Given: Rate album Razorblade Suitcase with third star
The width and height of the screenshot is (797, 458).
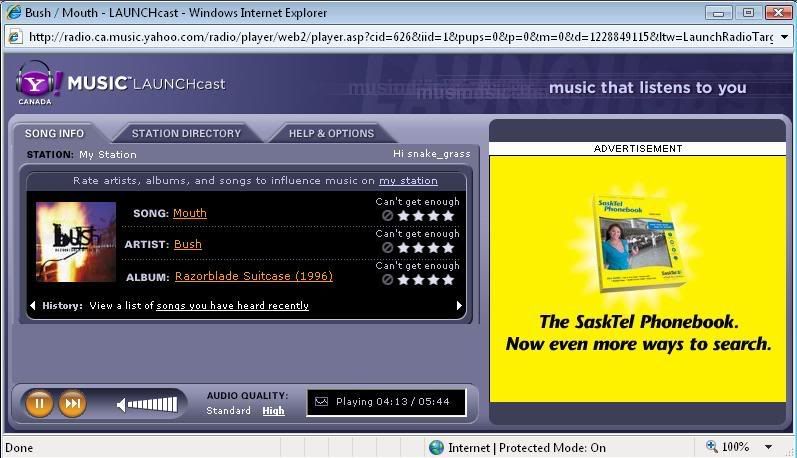Looking at the screenshot, I should [433, 280].
